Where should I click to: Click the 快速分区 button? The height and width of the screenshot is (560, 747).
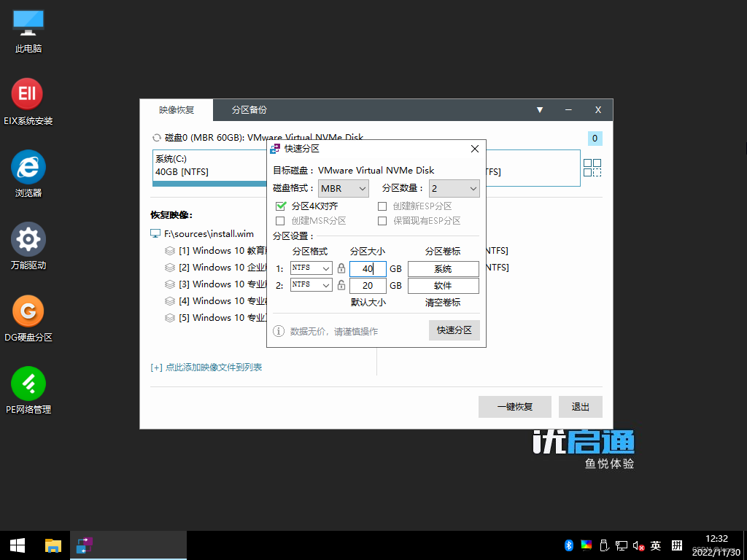(454, 330)
